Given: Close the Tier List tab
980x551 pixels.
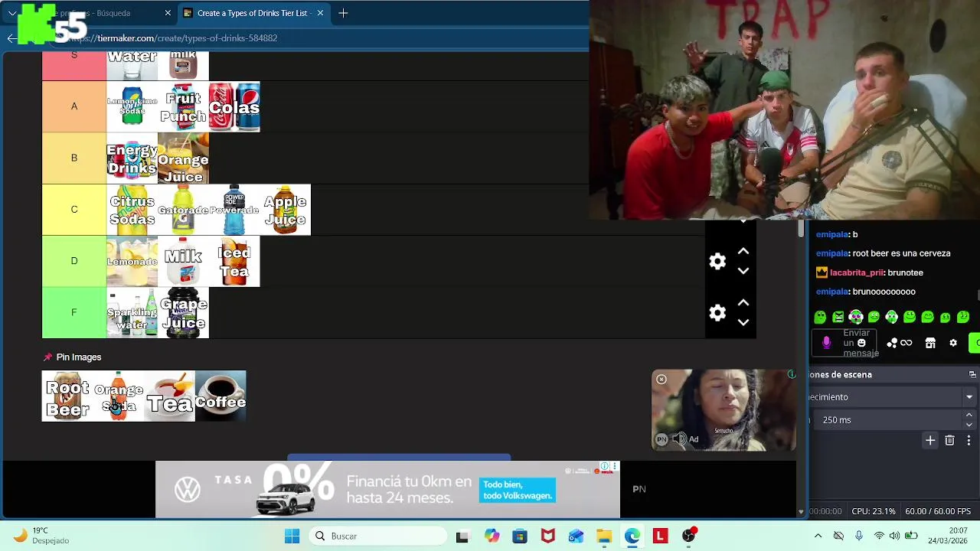Looking at the screenshot, I should pos(320,13).
